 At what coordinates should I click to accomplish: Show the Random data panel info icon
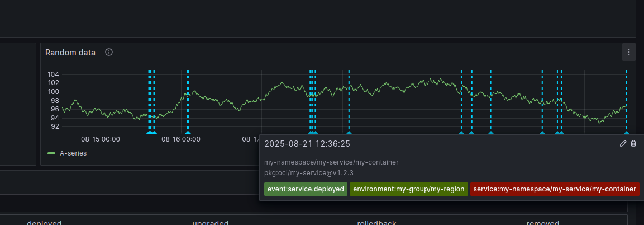109,52
